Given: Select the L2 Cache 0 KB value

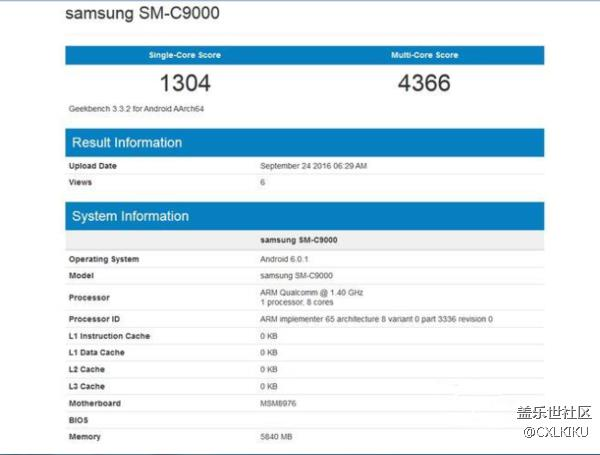Looking at the screenshot, I should (269, 369).
